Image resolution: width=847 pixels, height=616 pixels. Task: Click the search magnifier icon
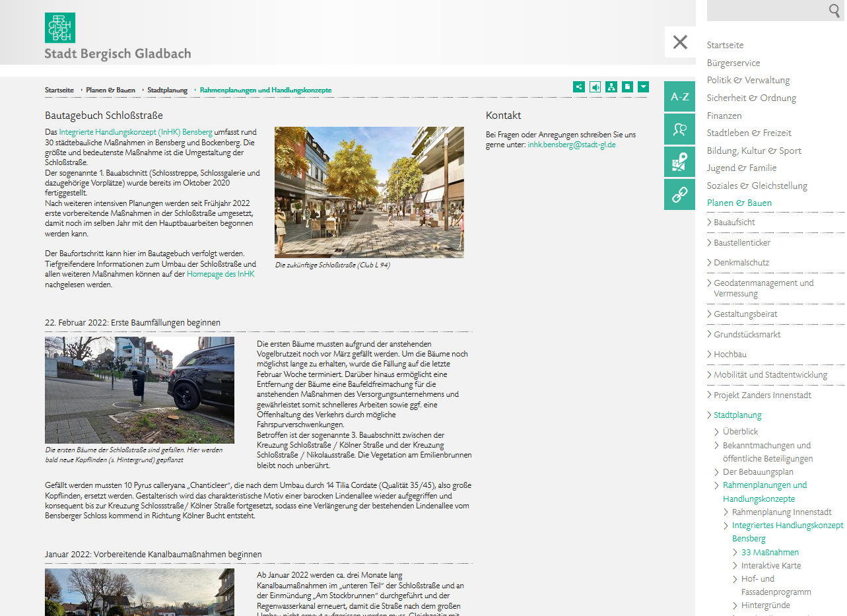coord(834,10)
